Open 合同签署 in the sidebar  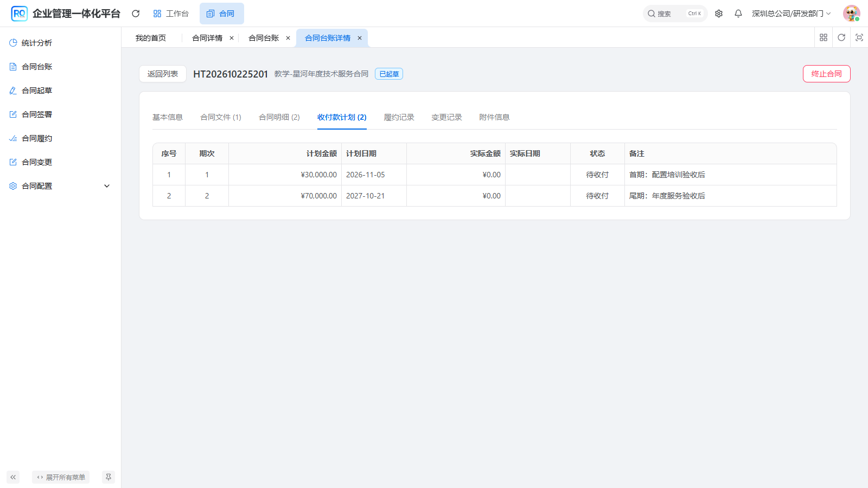click(x=60, y=114)
